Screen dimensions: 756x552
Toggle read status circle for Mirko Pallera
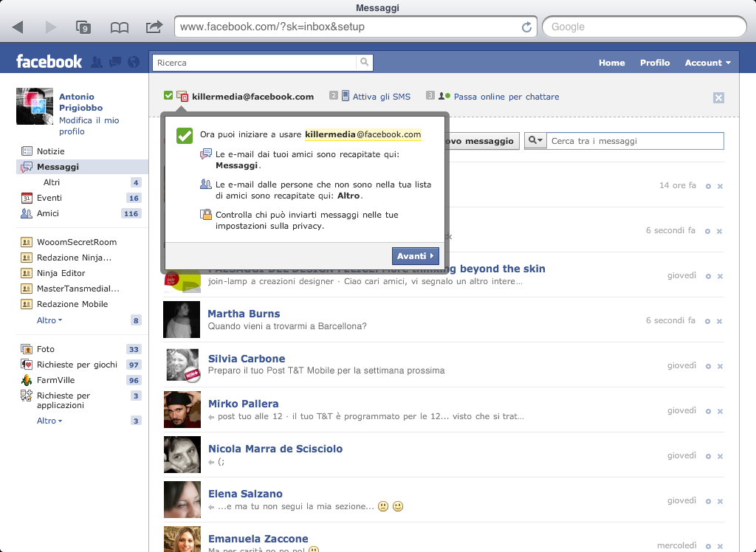(708, 411)
